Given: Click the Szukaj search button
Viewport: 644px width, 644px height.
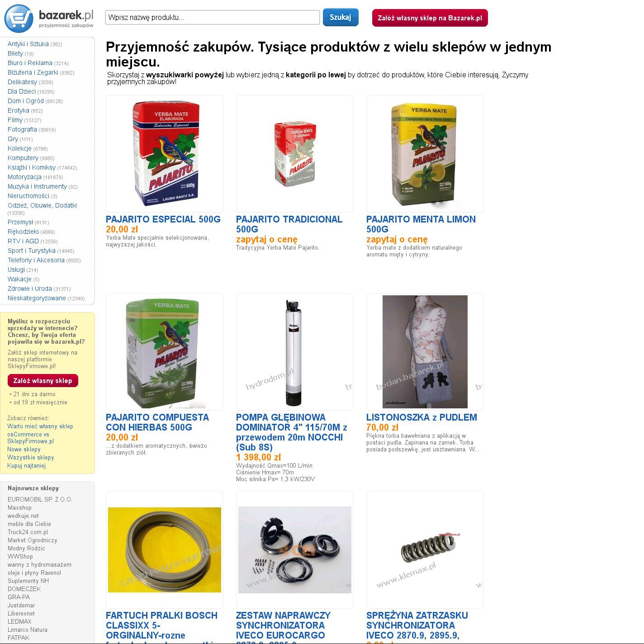Looking at the screenshot, I should [341, 17].
